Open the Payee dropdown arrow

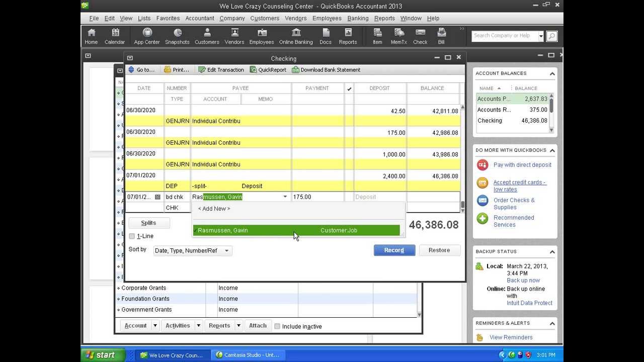pos(285,197)
